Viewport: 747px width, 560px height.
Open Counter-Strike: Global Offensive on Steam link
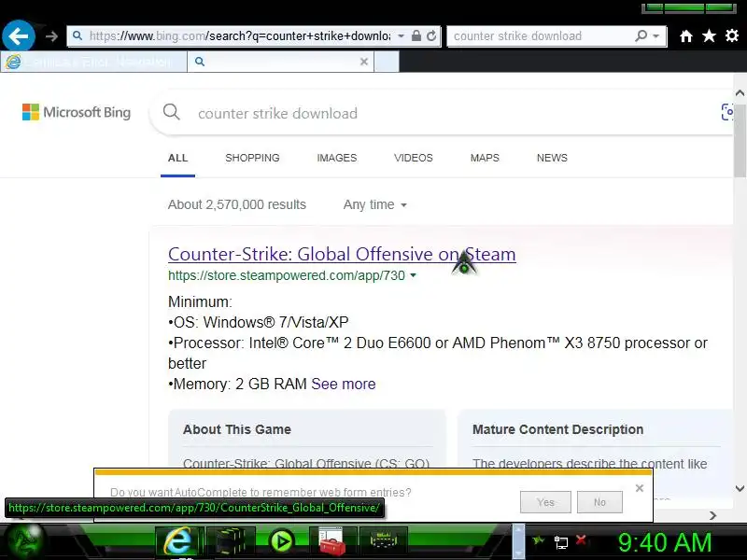342,254
